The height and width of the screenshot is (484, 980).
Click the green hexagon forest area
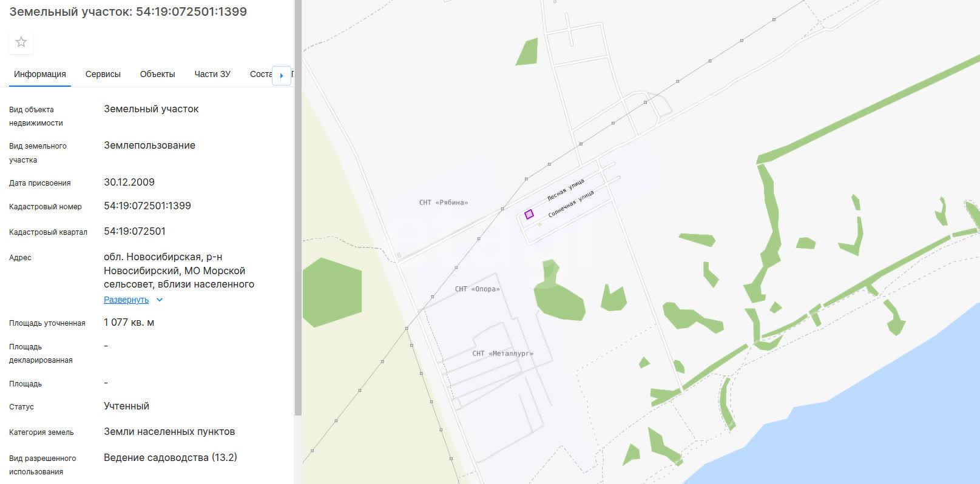coord(332,292)
